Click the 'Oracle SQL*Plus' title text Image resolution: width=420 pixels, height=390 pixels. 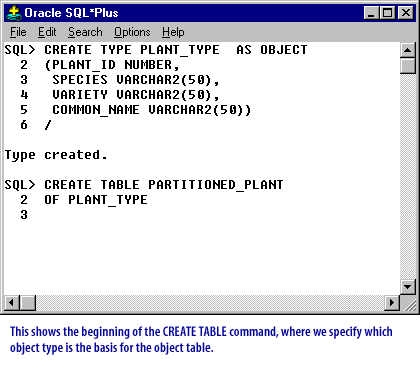tap(72, 13)
